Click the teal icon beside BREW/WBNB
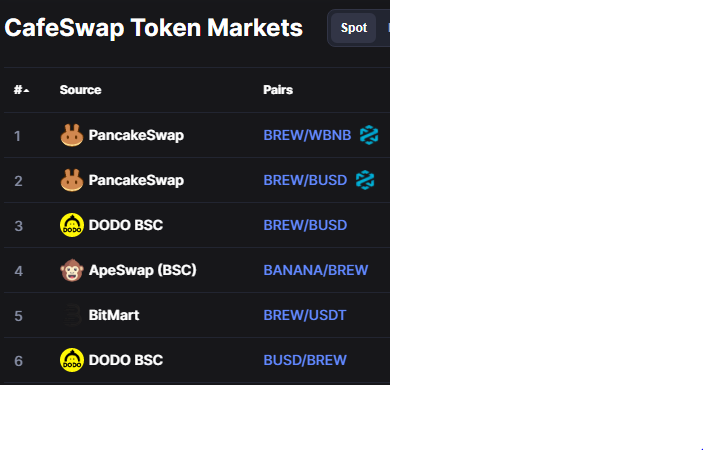This screenshot has height=450, width=703. point(369,135)
